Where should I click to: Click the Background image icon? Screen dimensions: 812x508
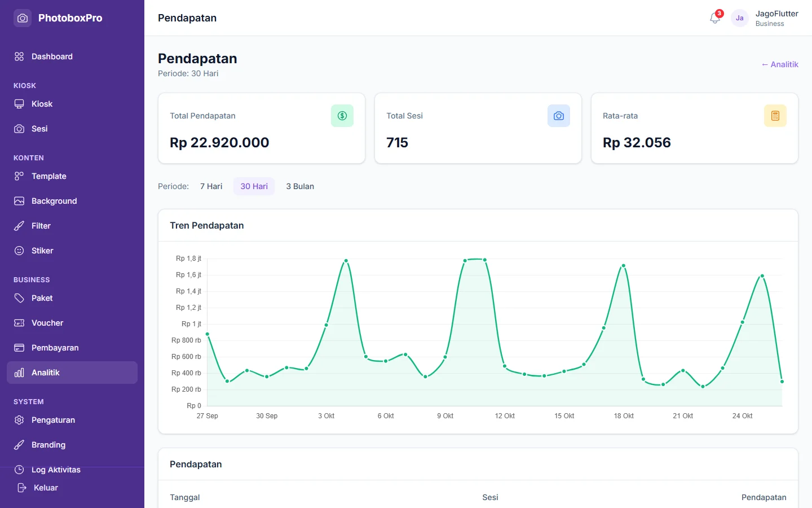point(19,201)
